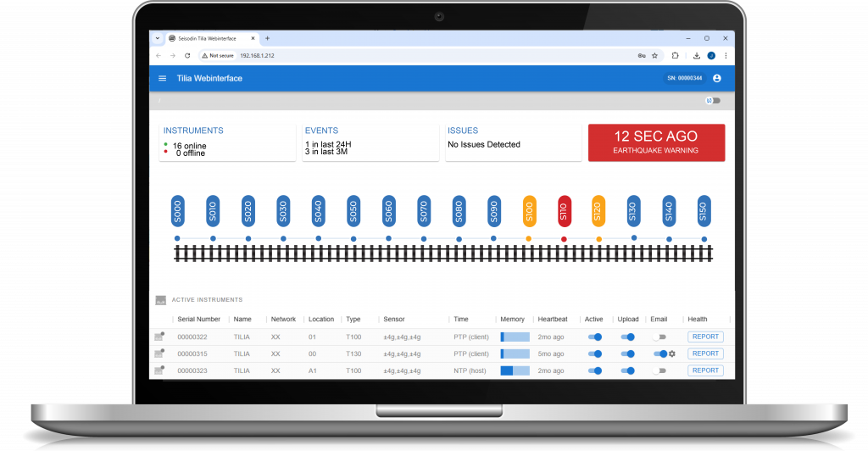Open the hamburger navigation menu
868x451 pixels.
(162, 79)
